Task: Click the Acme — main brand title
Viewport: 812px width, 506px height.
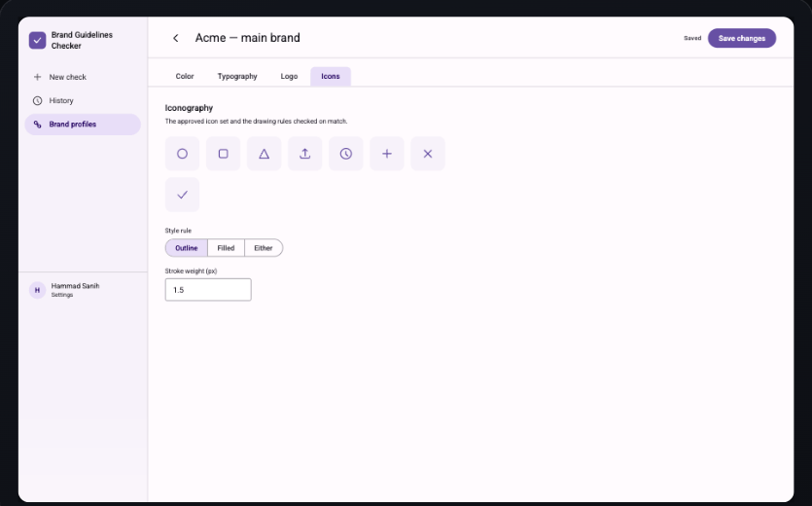Action: [x=248, y=38]
